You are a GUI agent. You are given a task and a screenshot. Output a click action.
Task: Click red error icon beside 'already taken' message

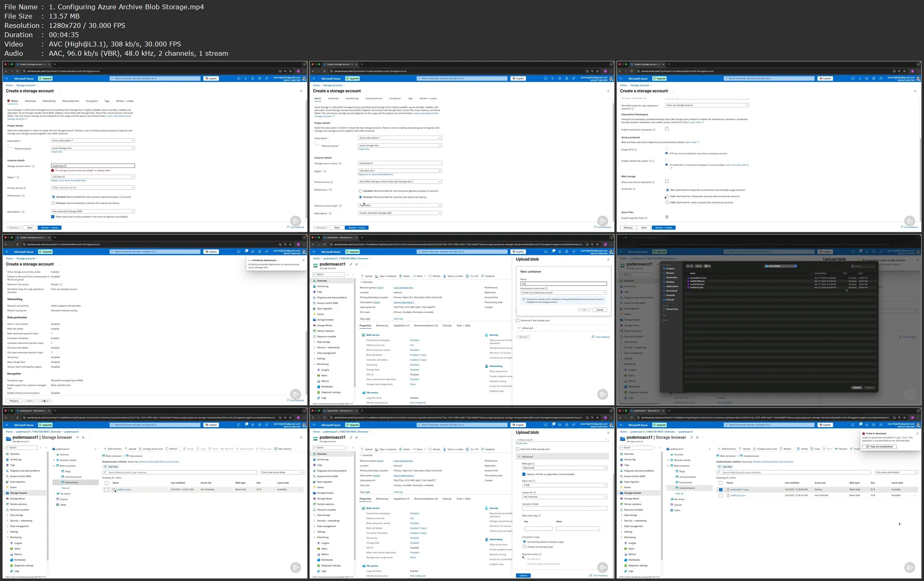click(x=53, y=170)
